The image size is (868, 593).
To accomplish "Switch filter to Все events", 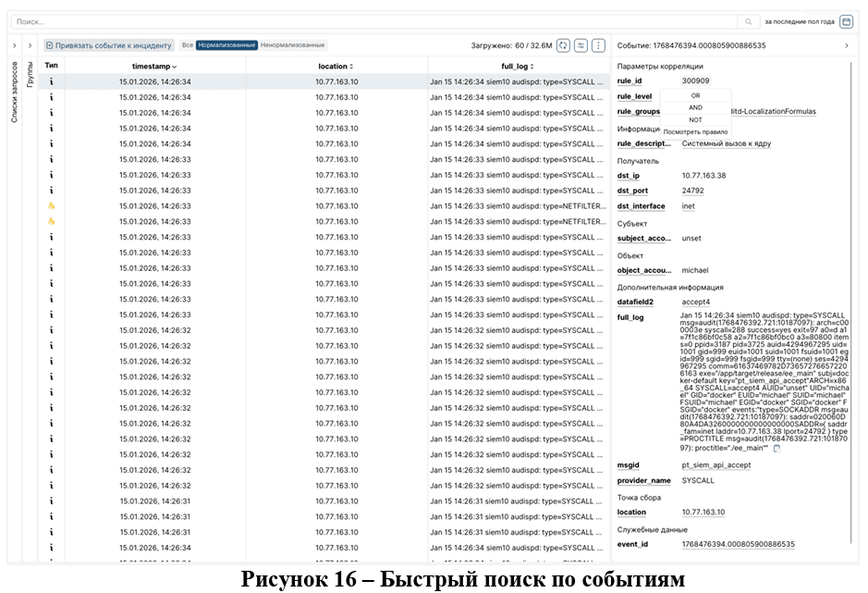I will (x=188, y=45).
